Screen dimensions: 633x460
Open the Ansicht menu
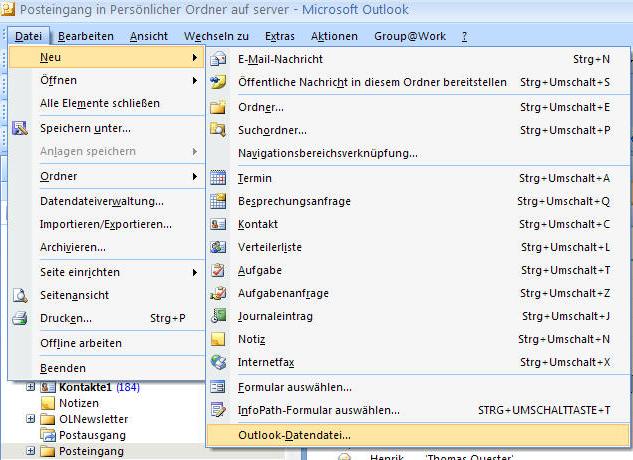click(149, 36)
